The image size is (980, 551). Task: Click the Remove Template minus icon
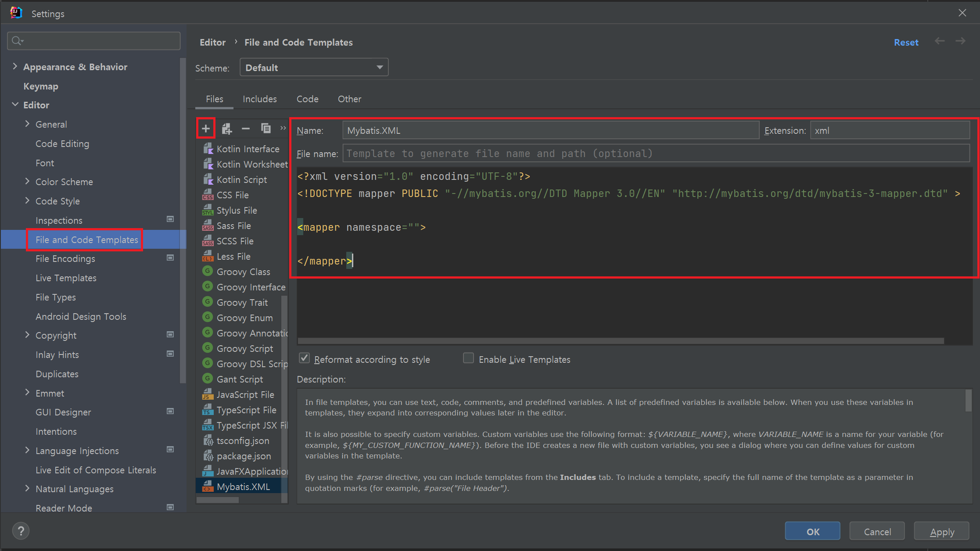point(246,129)
